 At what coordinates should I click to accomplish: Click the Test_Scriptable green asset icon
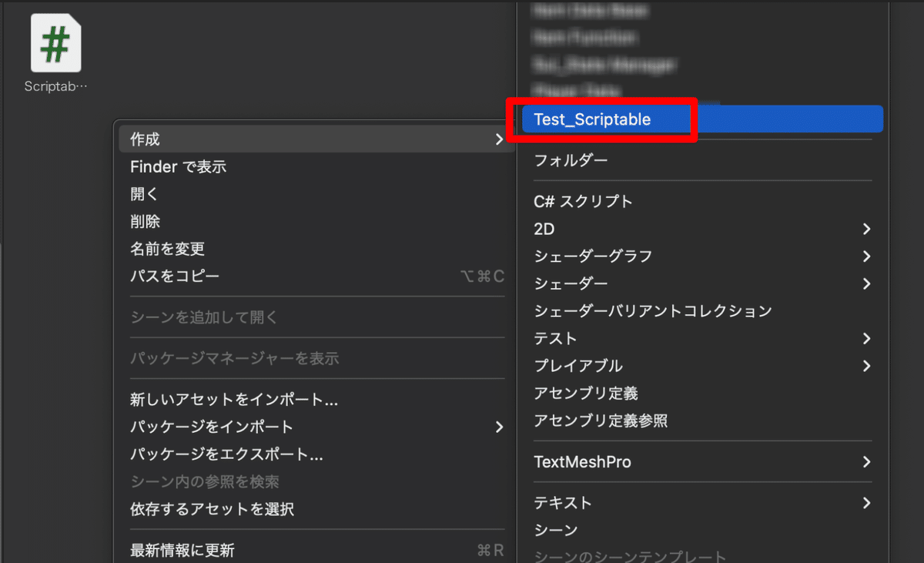click(x=55, y=42)
